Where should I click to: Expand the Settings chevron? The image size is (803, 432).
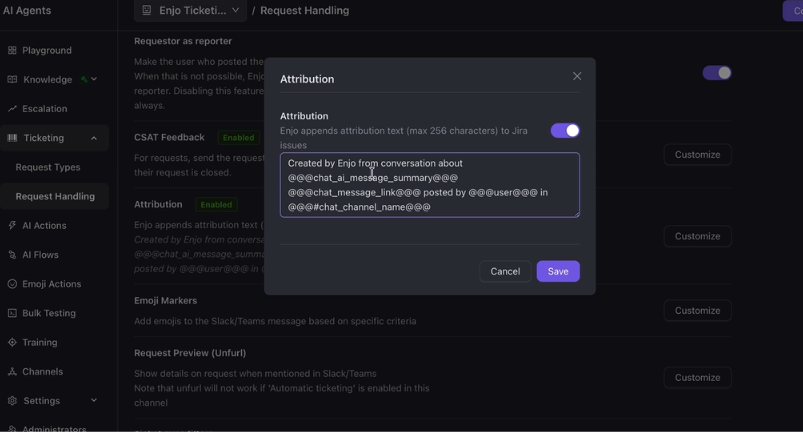click(94, 400)
